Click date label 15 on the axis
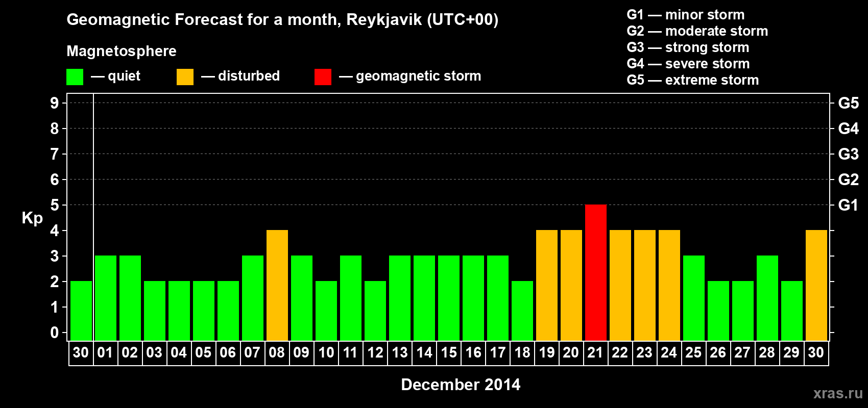The image size is (868, 408). 449,352
